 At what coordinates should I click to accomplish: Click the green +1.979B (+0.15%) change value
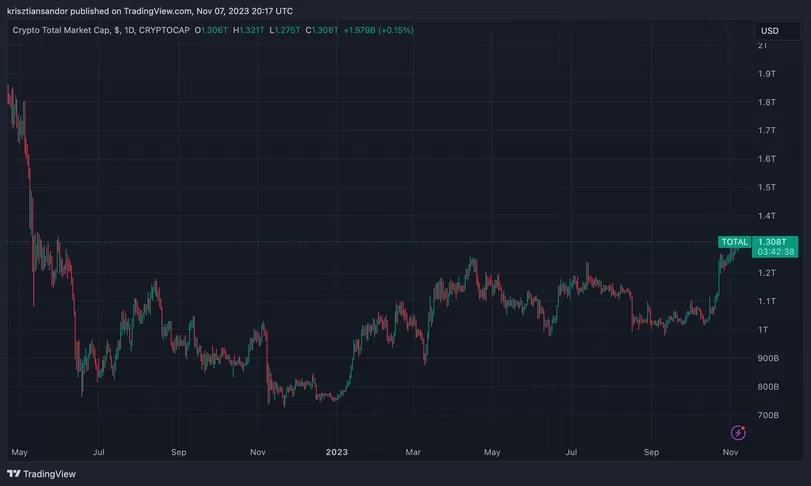pyautogui.click(x=378, y=30)
